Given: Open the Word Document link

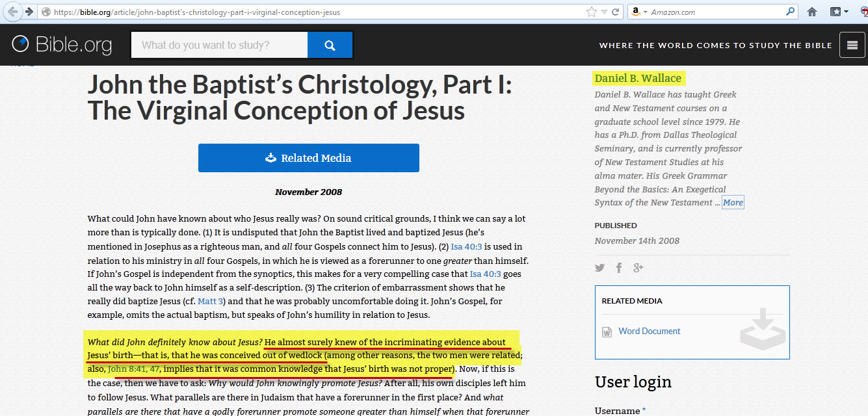Looking at the screenshot, I should (649, 331).
